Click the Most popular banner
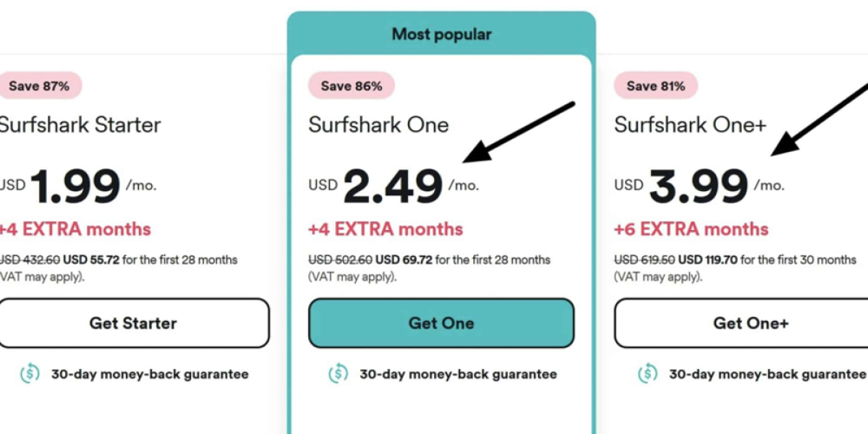868x434 pixels. (441, 34)
